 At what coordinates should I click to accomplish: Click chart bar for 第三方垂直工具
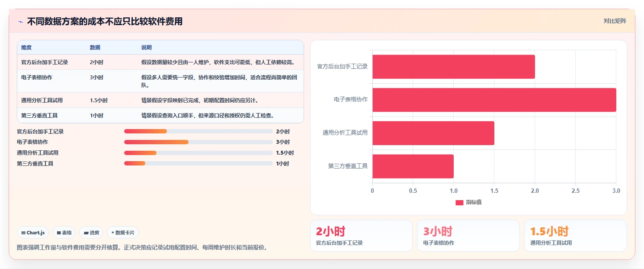click(x=413, y=166)
